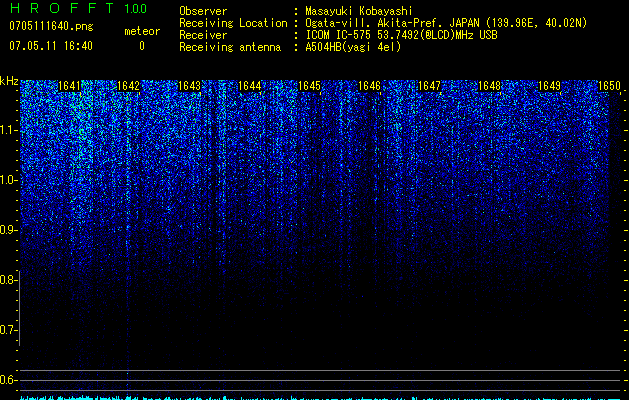Click the HROFFT 1.0.0 title text
The image size is (629, 400).
coord(79,8)
